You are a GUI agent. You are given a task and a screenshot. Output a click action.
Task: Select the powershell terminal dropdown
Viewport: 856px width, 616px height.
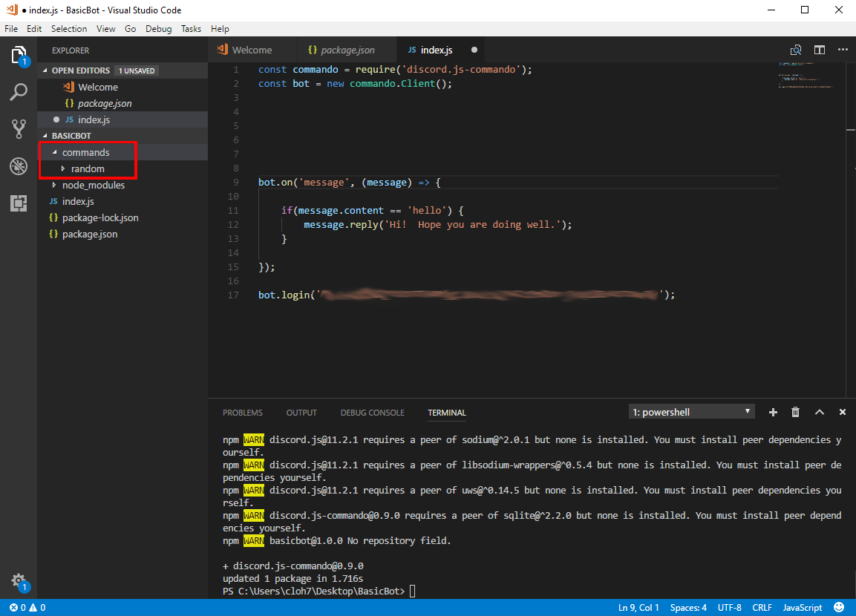(x=692, y=412)
